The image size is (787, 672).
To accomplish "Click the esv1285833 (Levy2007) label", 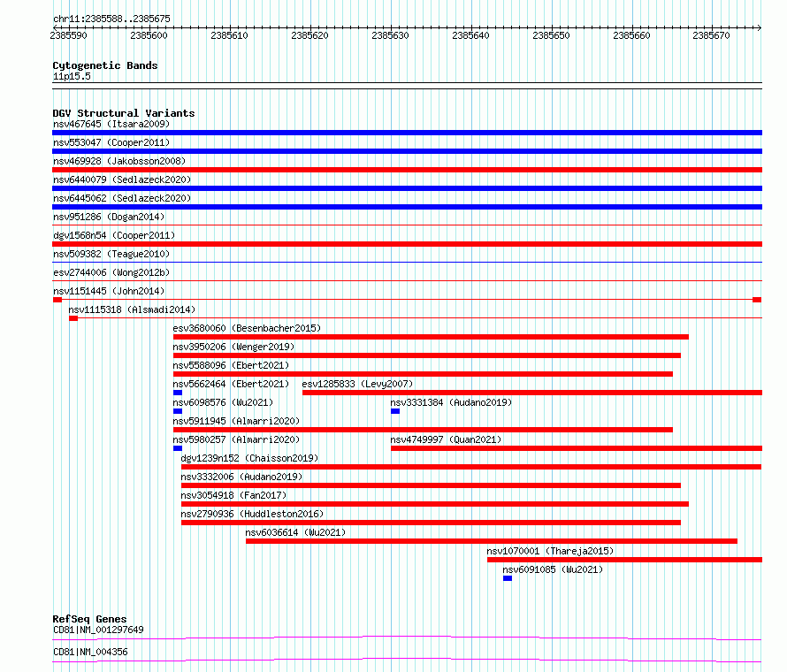I will [357, 384].
